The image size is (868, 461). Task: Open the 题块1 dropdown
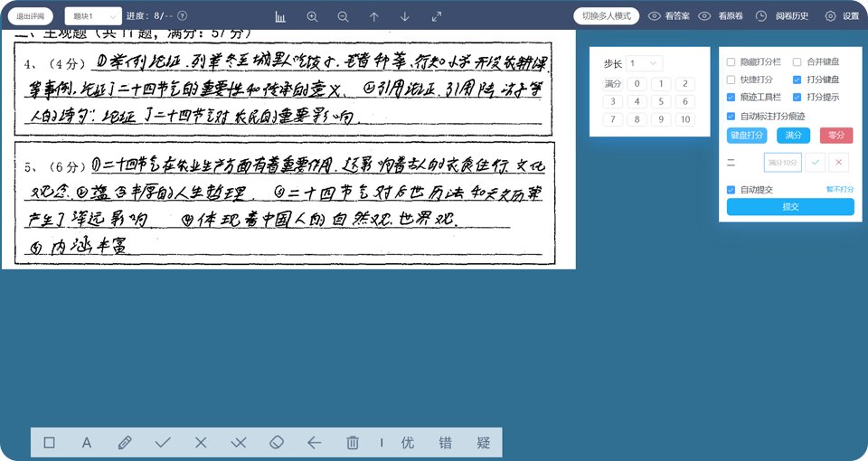tap(93, 16)
